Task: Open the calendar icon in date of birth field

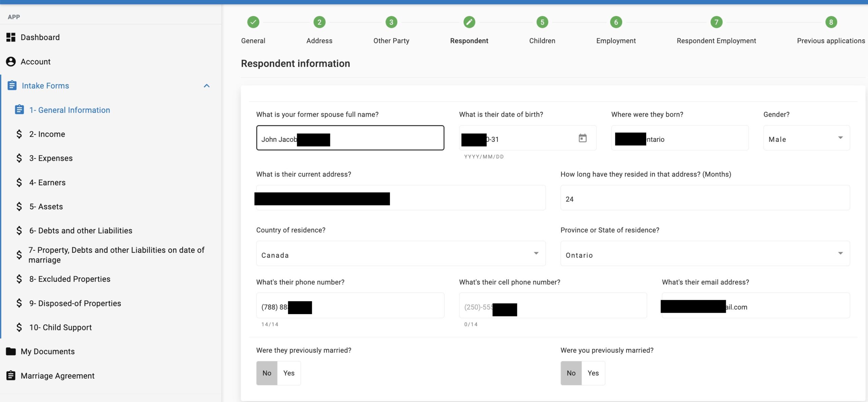Action: pos(583,138)
